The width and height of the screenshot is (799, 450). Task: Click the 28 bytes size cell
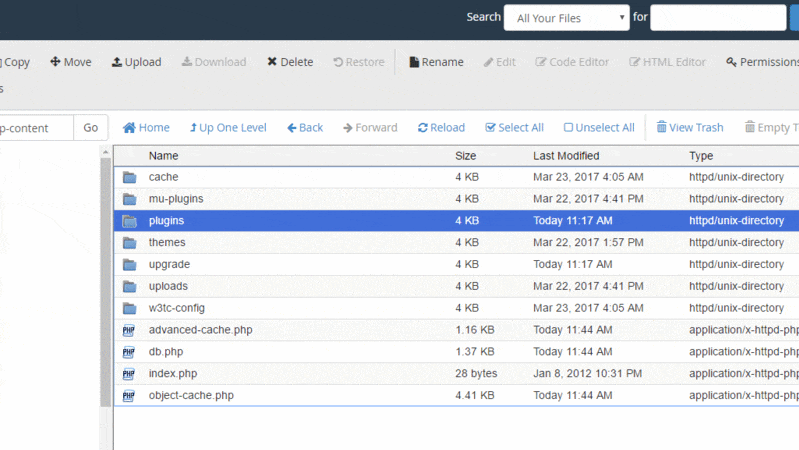[x=476, y=374]
